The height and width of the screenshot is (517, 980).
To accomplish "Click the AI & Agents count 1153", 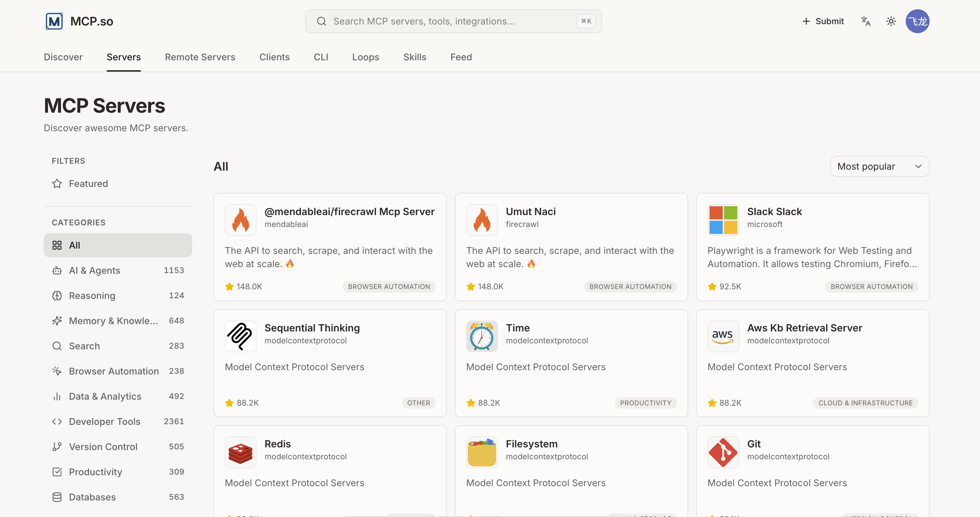I will point(174,270).
